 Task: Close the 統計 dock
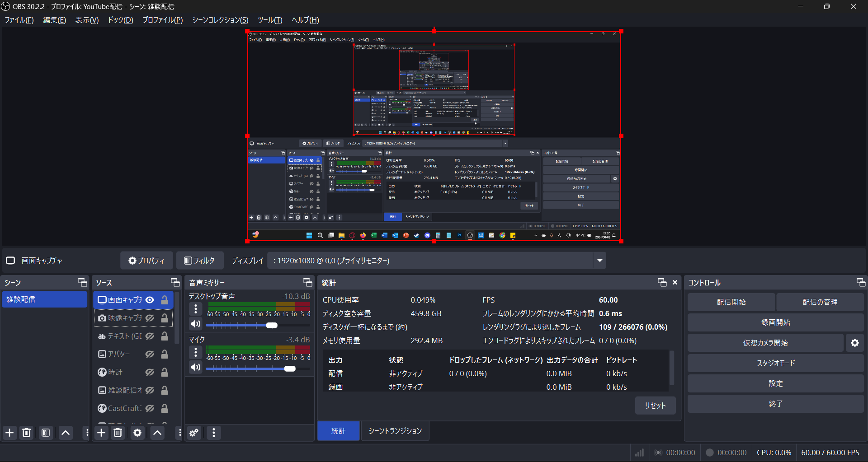pyautogui.click(x=675, y=282)
